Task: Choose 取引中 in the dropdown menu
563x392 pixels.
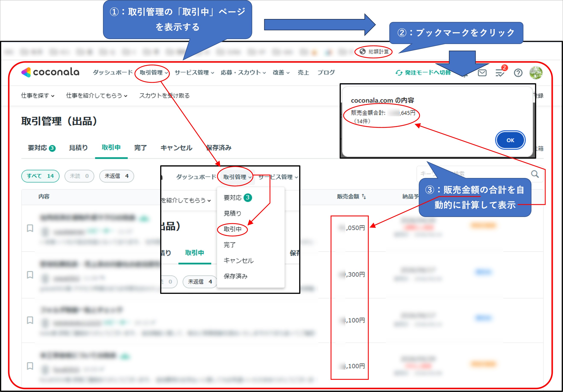Action: [x=232, y=229]
